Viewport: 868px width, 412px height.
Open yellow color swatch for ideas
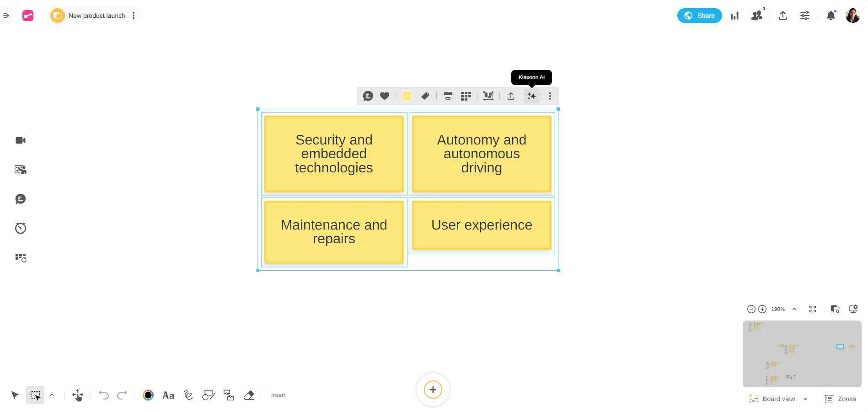(407, 96)
